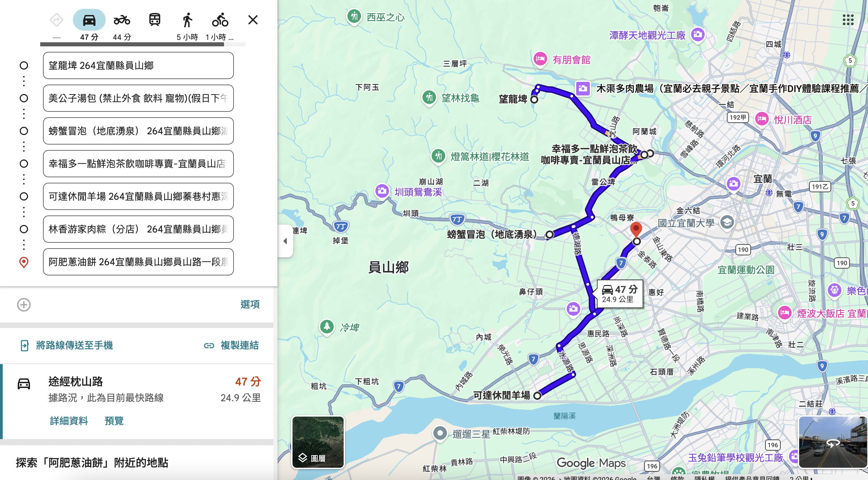This screenshot has height=480, width=868.
Task: Edit the 幸福多一點鮮泡茶飲 stop field
Action: pos(138,164)
